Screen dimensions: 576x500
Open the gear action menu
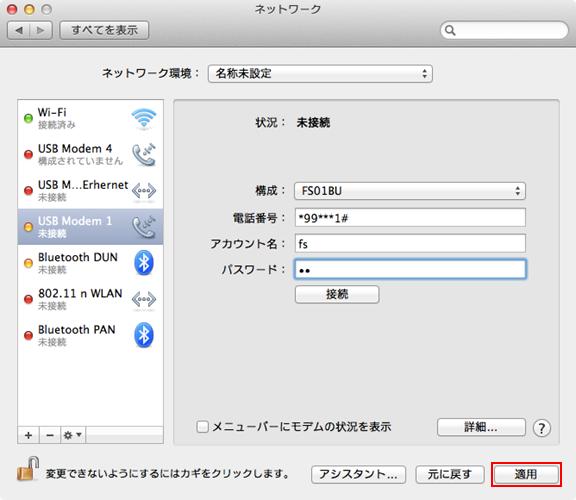[x=73, y=435]
